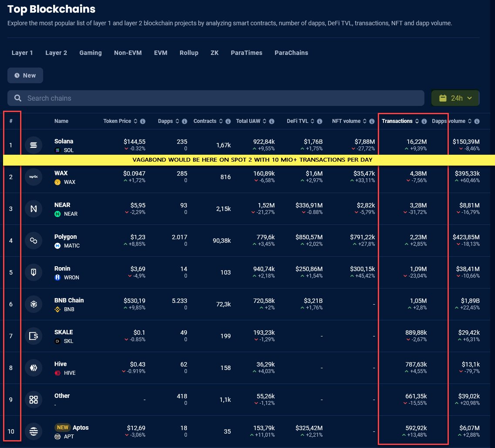Sort table by DeFi TVL
Screen dimensions: 495x448
tap(312, 121)
